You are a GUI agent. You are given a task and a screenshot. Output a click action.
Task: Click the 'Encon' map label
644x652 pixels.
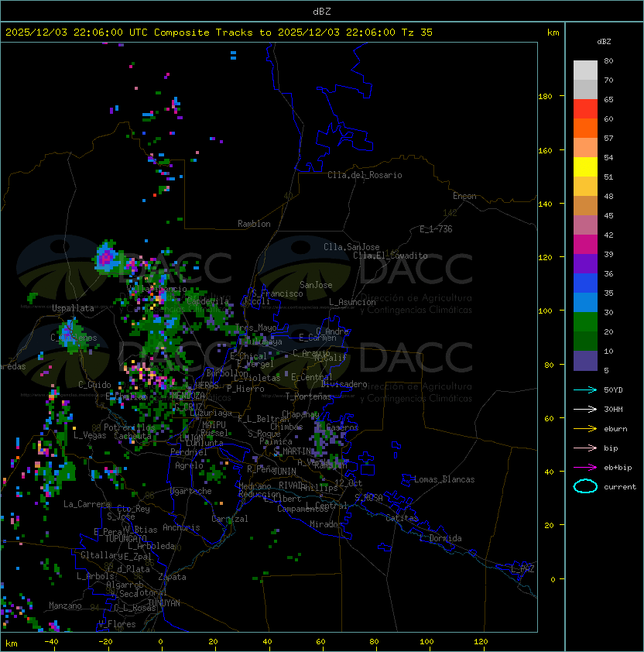[x=464, y=196]
